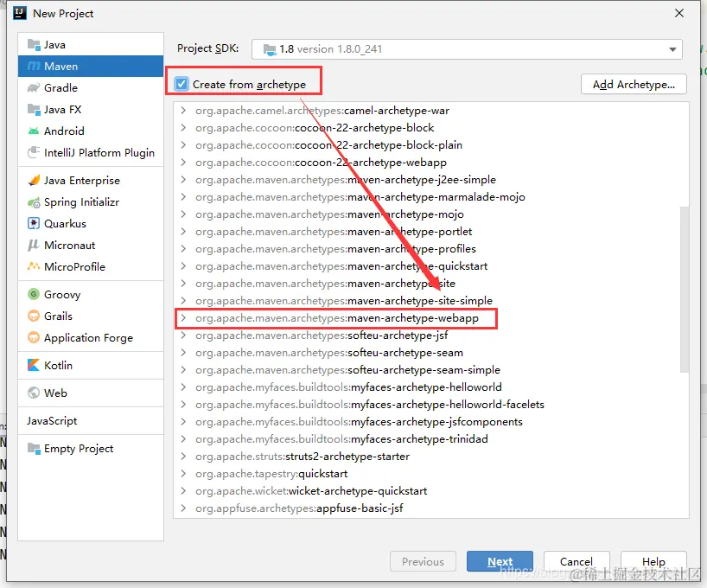
Task: Select maven-archetype-site-simple row
Action: tap(431, 301)
